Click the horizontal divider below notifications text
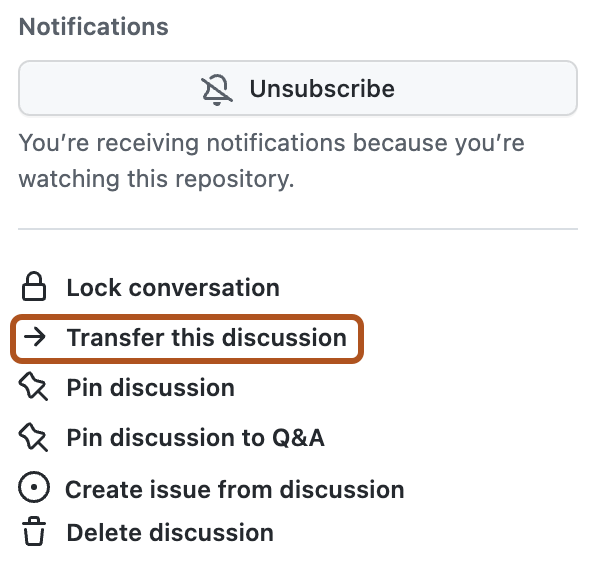The width and height of the screenshot is (600, 578). [x=298, y=229]
